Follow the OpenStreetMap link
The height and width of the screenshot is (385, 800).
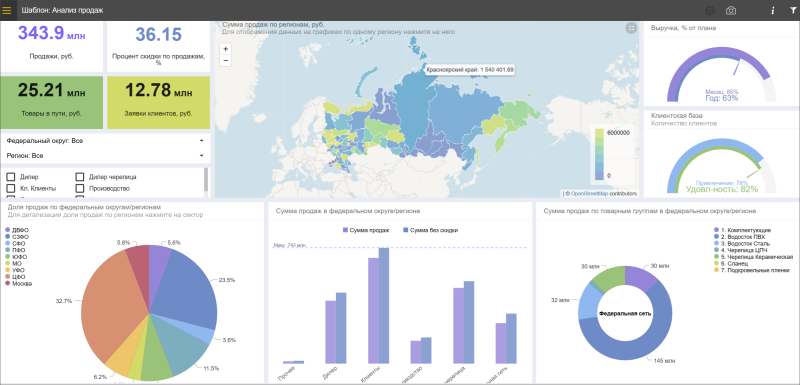point(590,194)
